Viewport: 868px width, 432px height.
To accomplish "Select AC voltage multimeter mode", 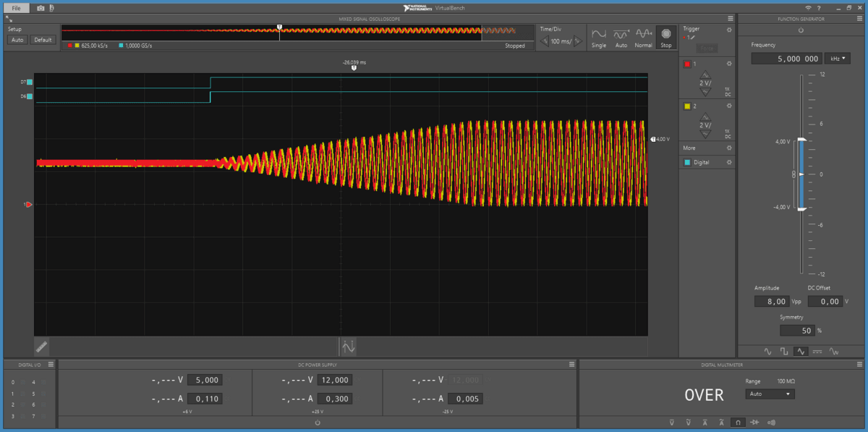I will click(687, 422).
